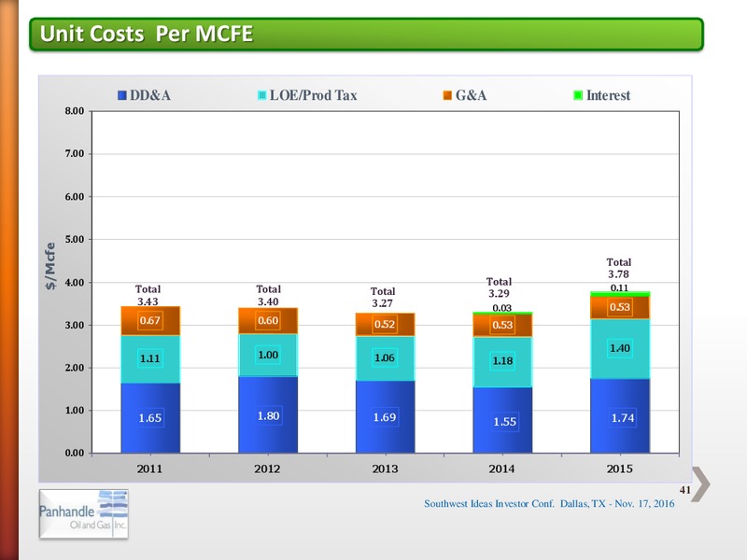Click the 2011 DD&A value 1.65
The image size is (747, 560).
click(x=150, y=417)
